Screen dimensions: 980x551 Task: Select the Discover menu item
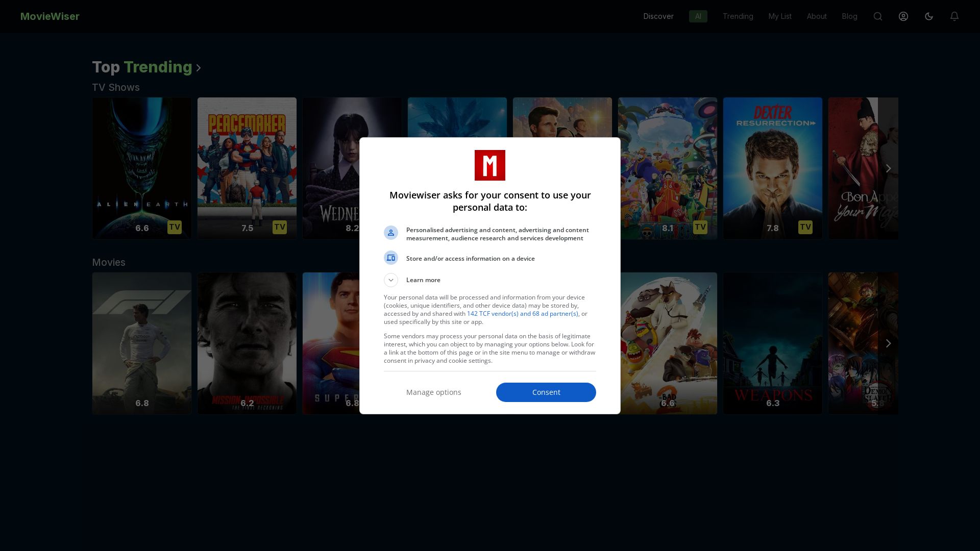coord(658,16)
